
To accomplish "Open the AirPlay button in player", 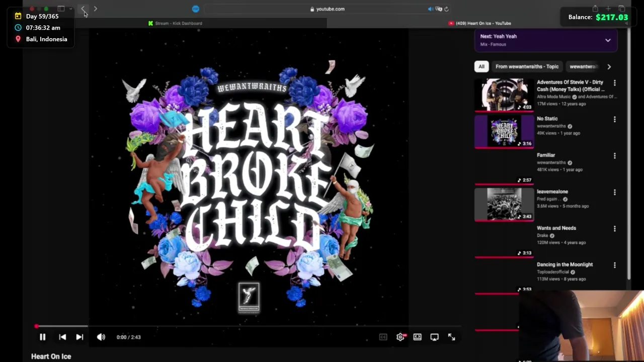I will (435, 337).
